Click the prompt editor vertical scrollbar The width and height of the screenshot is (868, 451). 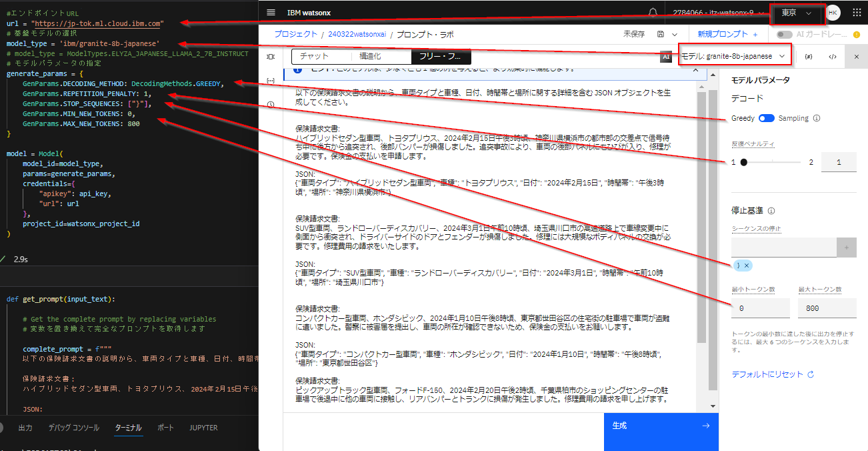tap(701, 217)
